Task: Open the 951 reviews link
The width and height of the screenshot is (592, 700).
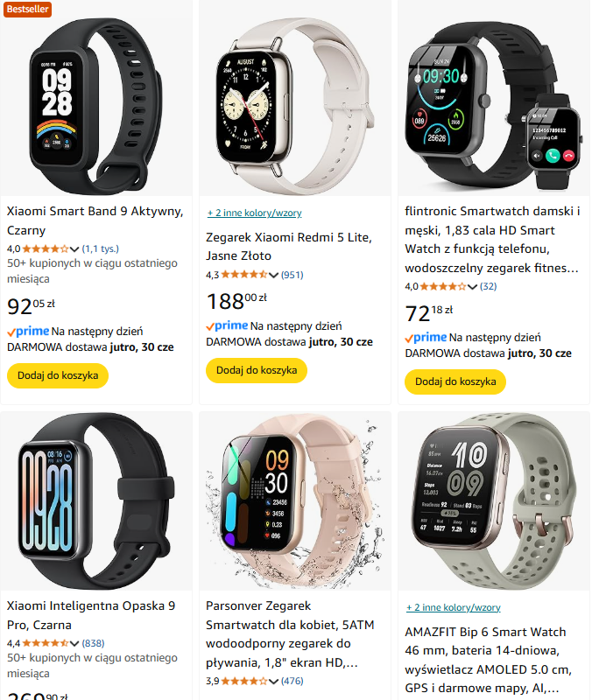Action: tap(292, 275)
